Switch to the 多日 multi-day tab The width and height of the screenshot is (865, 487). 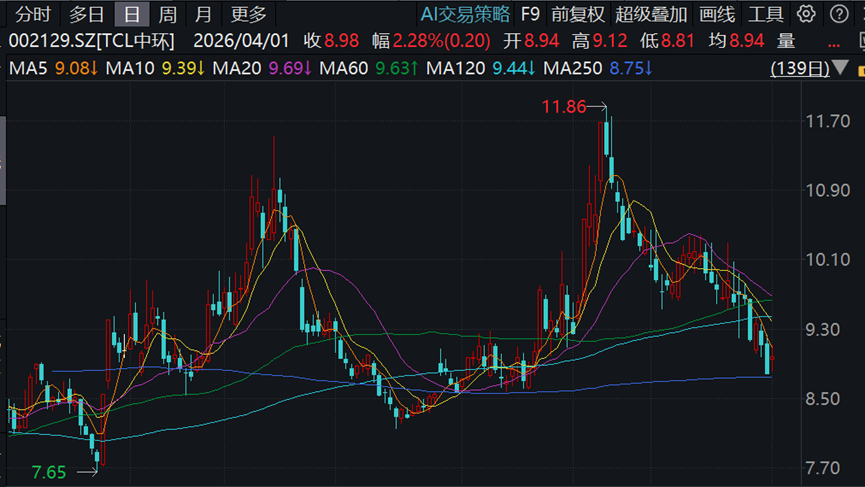coord(86,14)
